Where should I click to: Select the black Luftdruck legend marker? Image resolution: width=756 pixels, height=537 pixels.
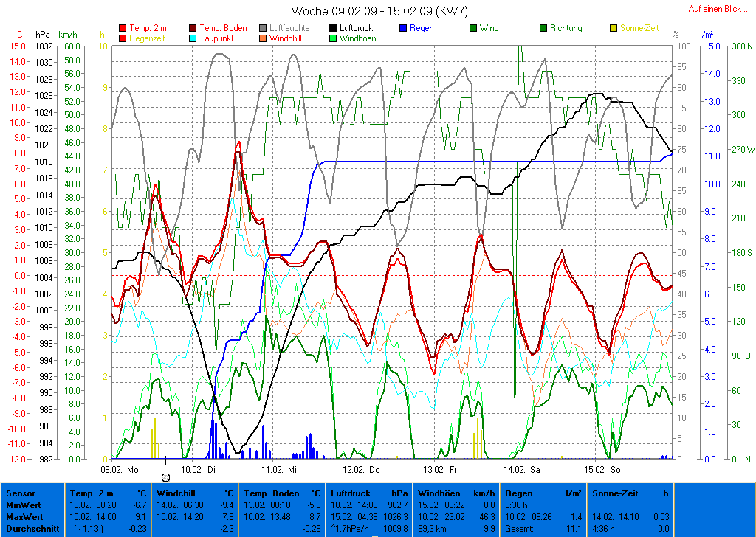[334, 29]
